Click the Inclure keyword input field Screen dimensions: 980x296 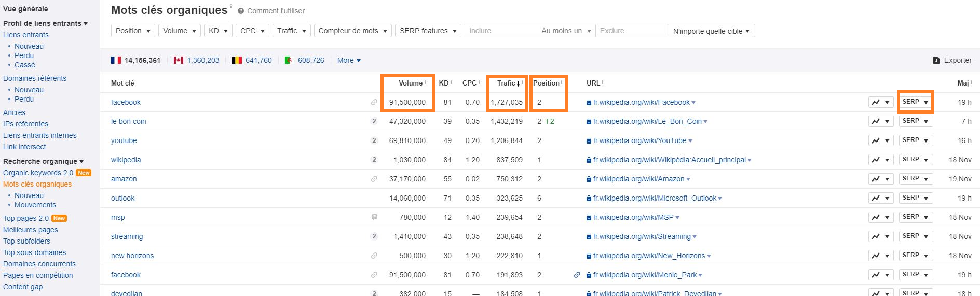501,31
